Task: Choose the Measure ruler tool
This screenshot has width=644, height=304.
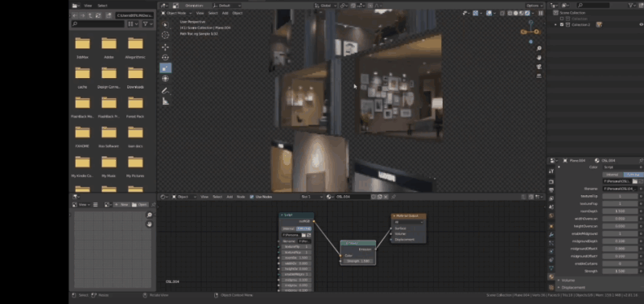Action: 165,101
